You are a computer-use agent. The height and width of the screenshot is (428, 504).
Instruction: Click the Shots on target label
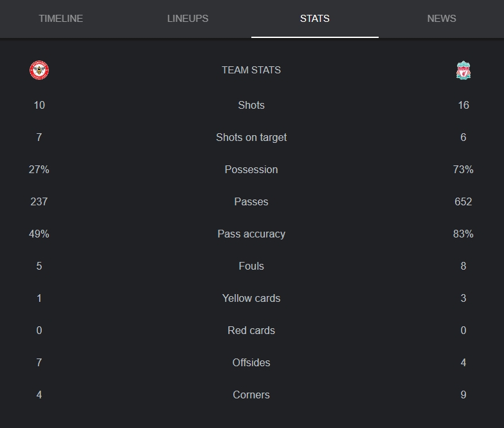point(251,138)
